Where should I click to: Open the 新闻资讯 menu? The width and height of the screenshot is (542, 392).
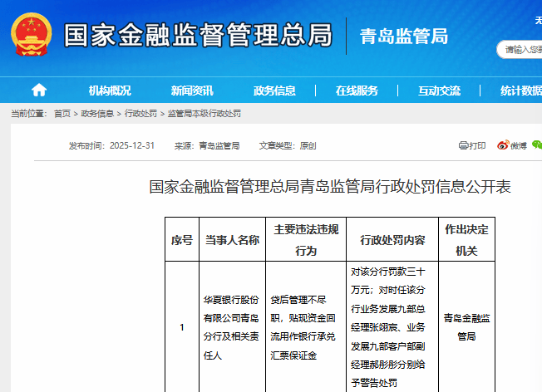[x=192, y=91]
